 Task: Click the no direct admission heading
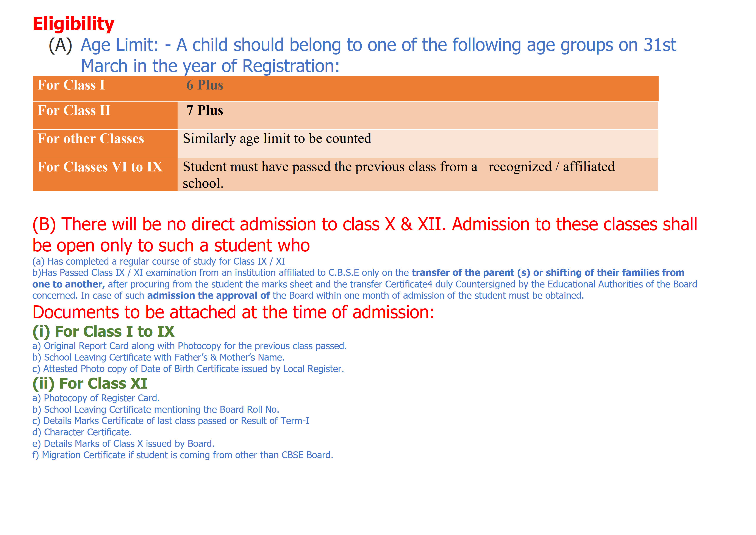pyautogui.click(x=364, y=235)
